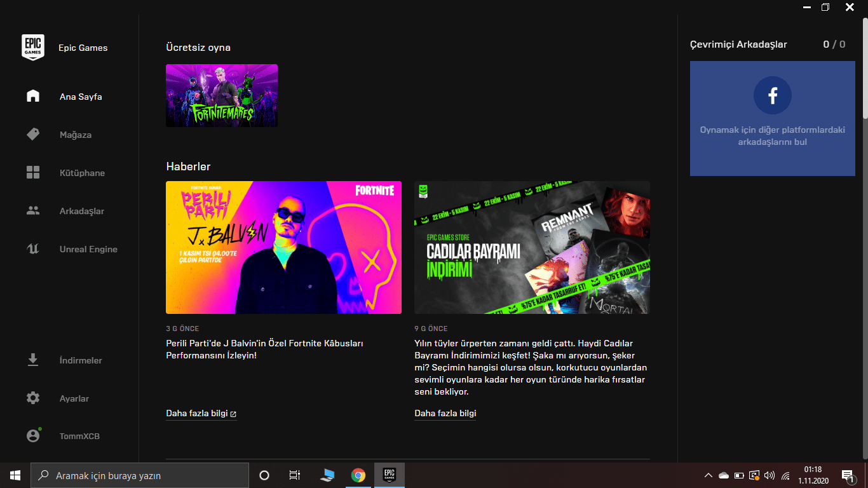The image size is (868, 488).
Task: Open the Cadılar Bayramı İndirimi news image
Action: point(532,247)
